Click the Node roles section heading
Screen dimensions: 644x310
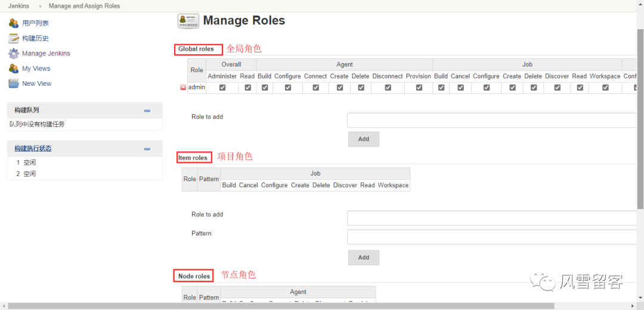coord(194,277)
